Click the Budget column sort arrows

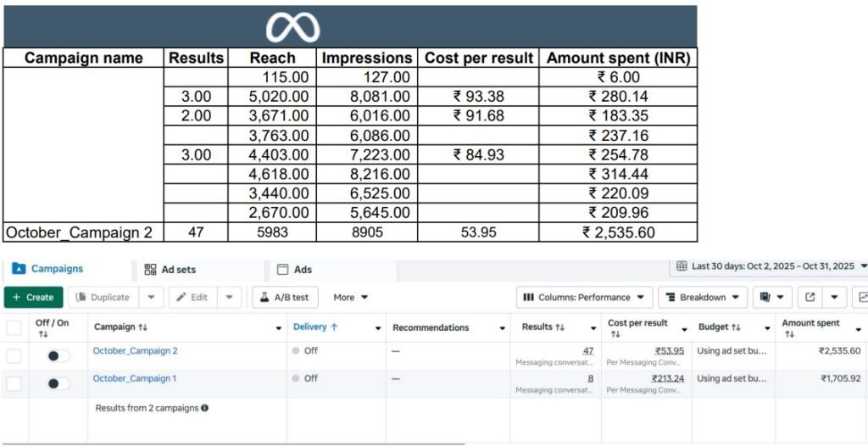coord(736,327)
